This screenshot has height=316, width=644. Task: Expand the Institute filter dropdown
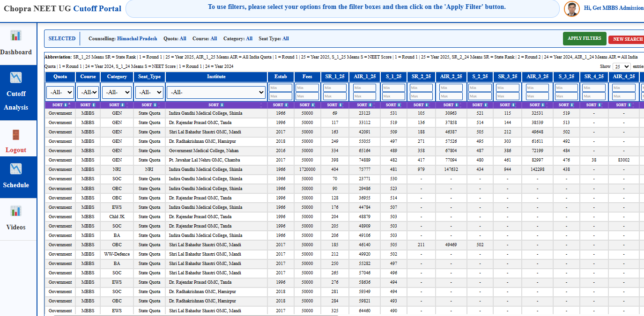216,93
